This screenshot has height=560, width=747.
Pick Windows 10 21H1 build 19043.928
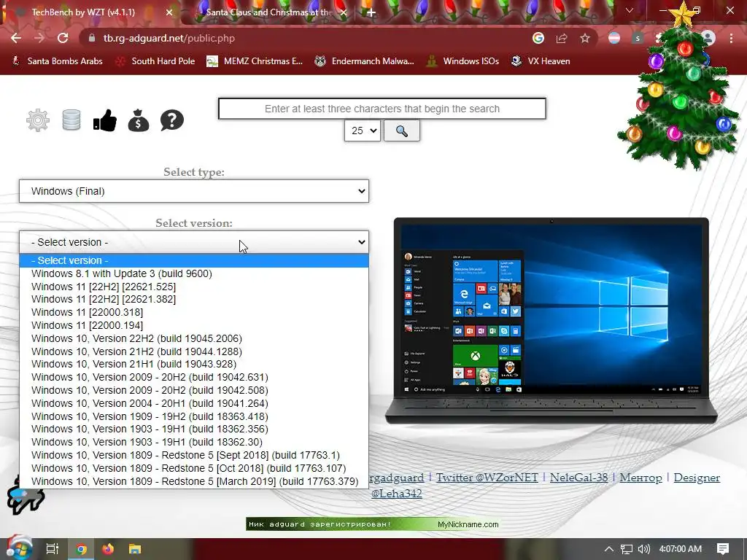(194, 364)
